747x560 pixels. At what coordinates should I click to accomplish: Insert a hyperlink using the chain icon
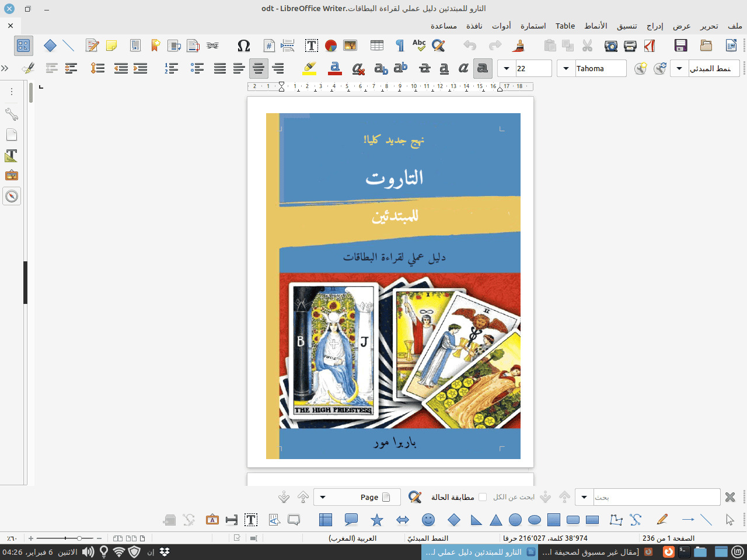tap(213, 45)
